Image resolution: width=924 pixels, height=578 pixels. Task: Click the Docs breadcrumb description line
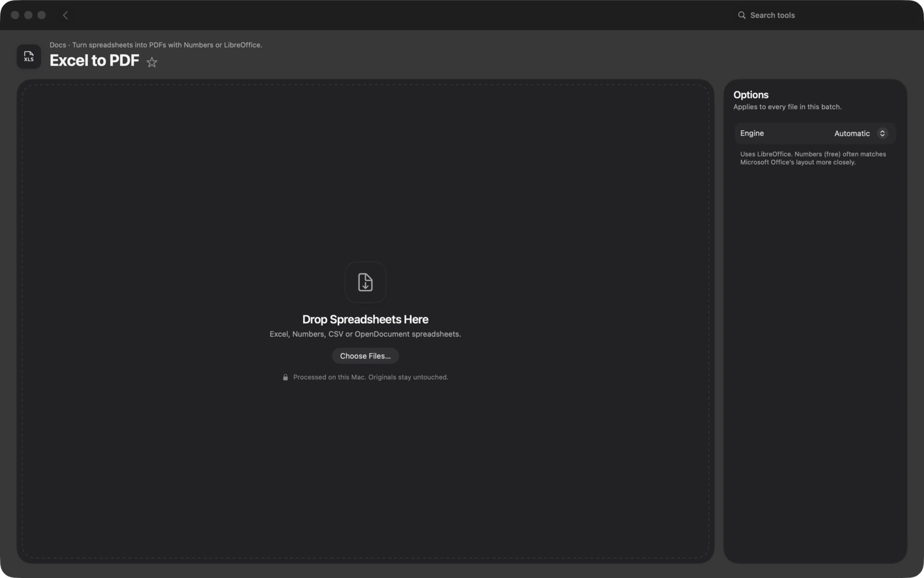click(156, 45)
